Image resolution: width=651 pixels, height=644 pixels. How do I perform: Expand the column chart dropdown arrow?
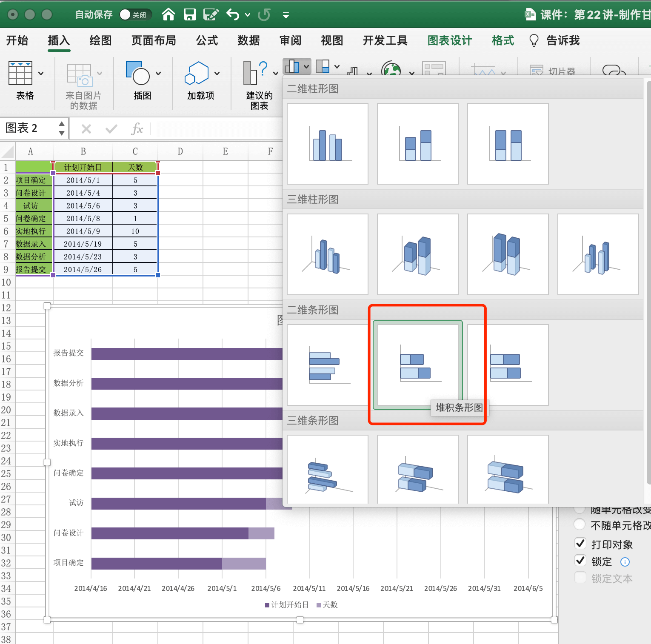pyautogui.click(x=306, y=66)
